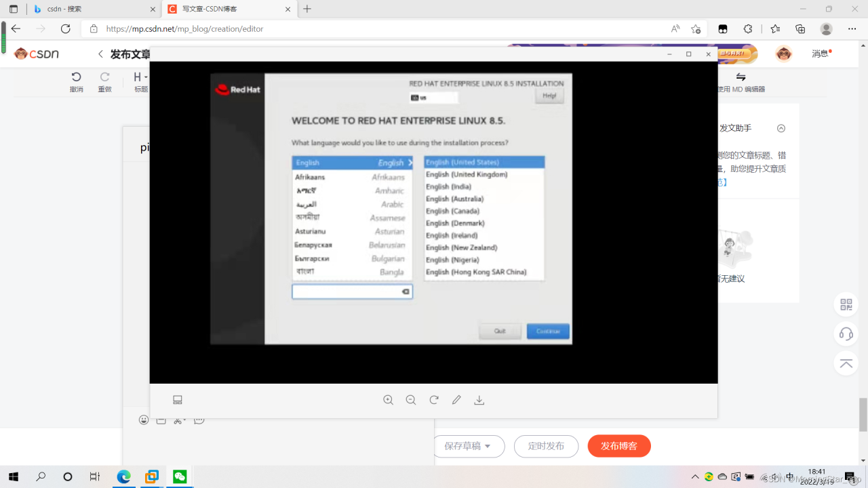The width and height of the screenshot is (868, 488).
Task: Switch to the 'csdn - 搜索' tab
Action: pos(94,9)
